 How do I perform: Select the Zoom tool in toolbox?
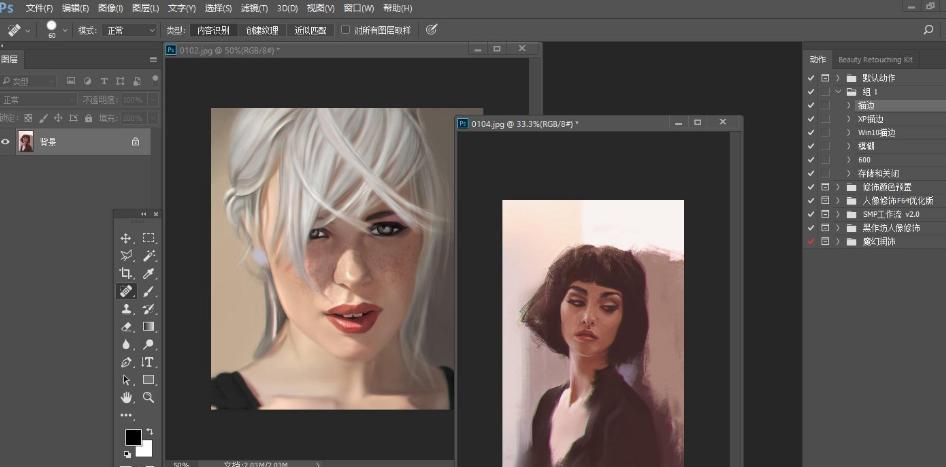148,398
